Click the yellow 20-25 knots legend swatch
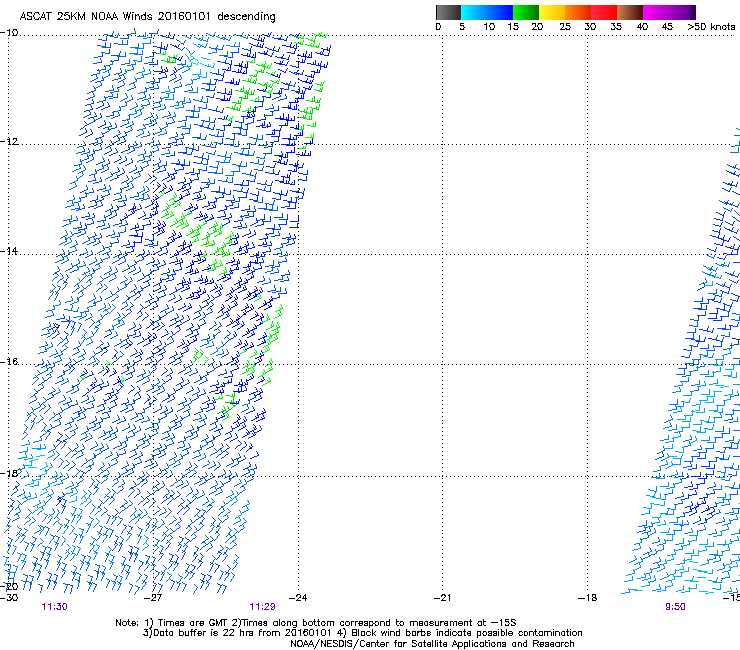Image resolution: width=740 pixels, height=650 pixels. [x=552, y=12]
